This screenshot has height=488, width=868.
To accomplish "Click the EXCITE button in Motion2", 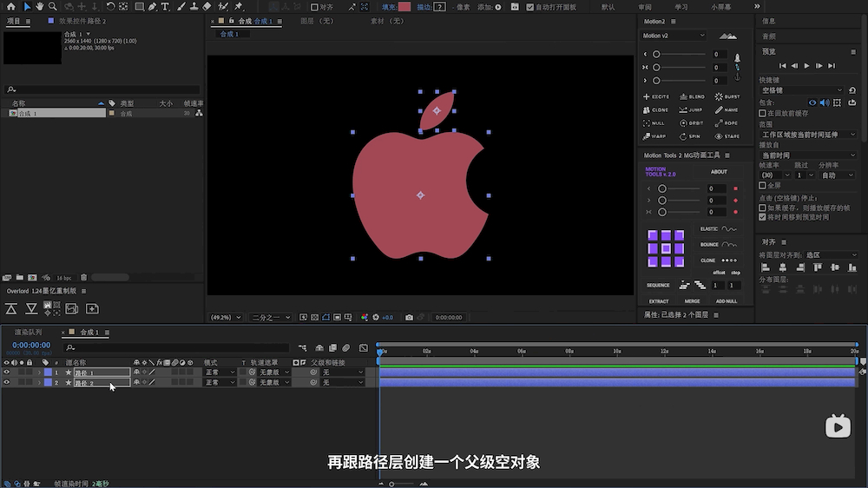I will (x=656, y=96).
